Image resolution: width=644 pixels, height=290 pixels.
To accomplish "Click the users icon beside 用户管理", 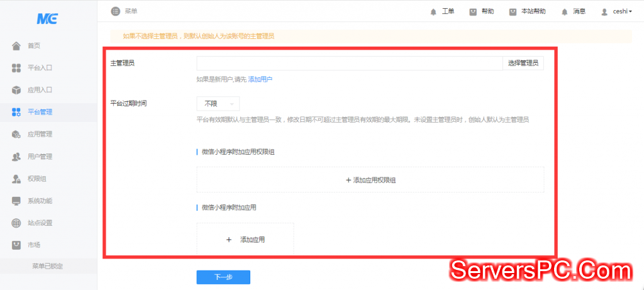I will pyautogui.click(x=16, y=157).
